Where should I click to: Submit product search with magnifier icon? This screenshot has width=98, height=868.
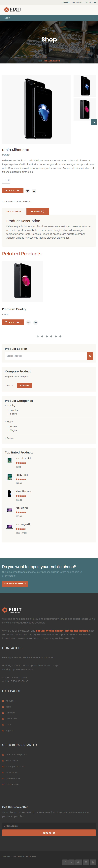[x=90, y=356]
